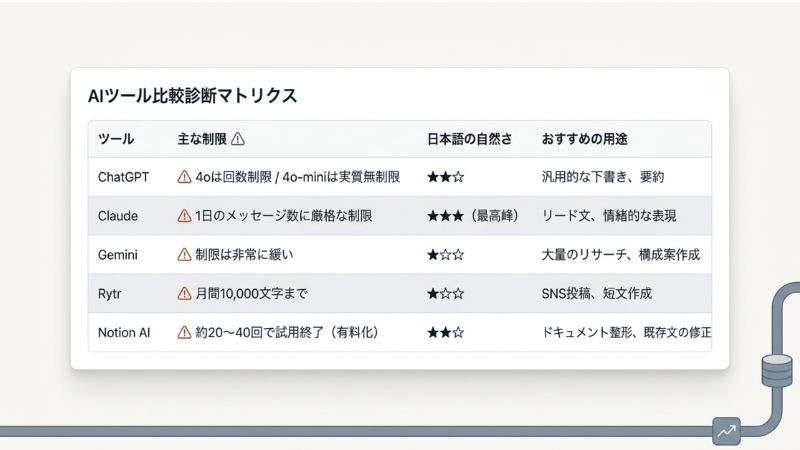The height and width of the screenshot is (450, 800).
Task: Click the warning icon in ChatGPT row
Action: point(184,177)
